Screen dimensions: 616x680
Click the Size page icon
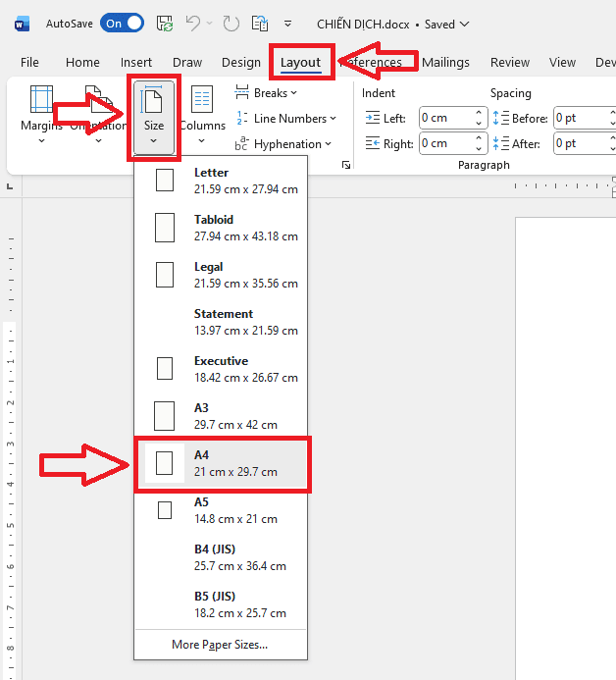(x=153, y=103)
